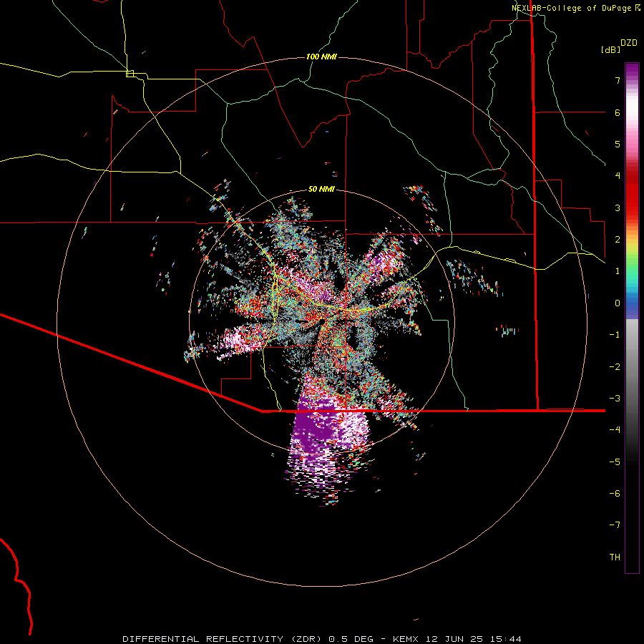
Task: Click the ZDR color scale bar
Action: point(632,318)
